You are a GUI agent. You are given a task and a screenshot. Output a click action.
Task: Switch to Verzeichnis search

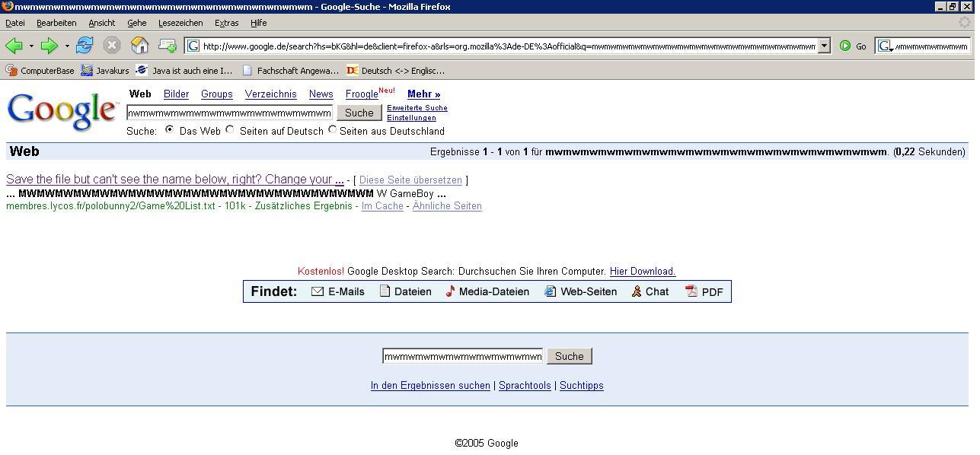(271, 94)
